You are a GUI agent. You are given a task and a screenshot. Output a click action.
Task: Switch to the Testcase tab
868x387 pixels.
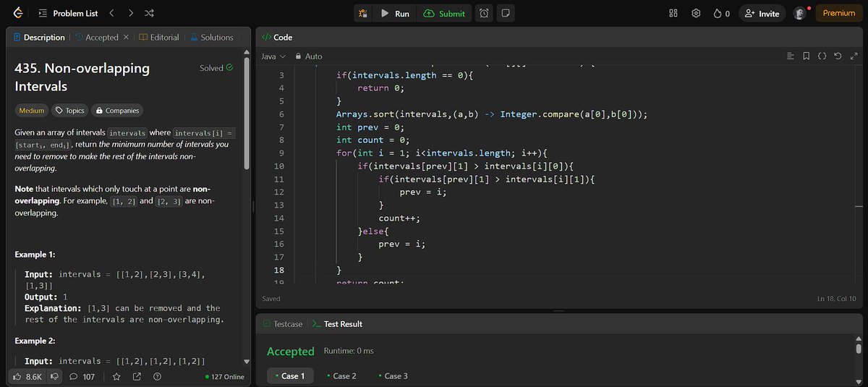(283, 324)
